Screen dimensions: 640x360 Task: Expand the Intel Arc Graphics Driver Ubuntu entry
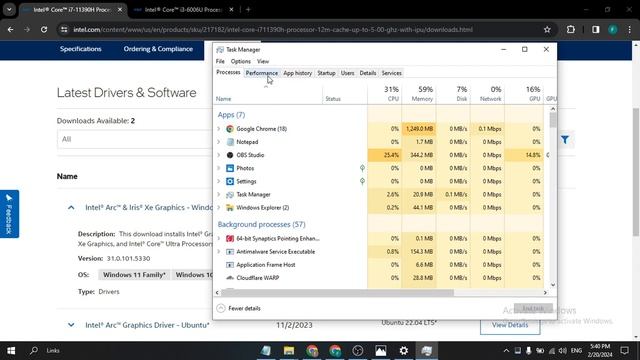click(71, 325)
